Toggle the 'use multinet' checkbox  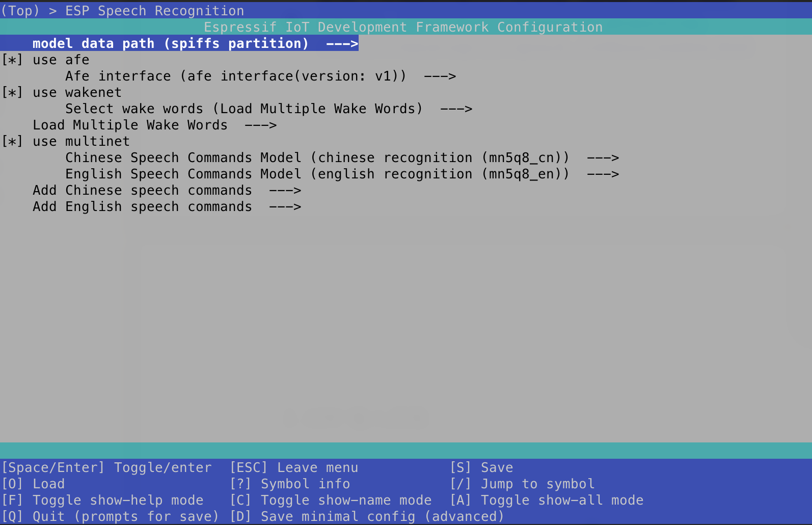click(12, 141)
